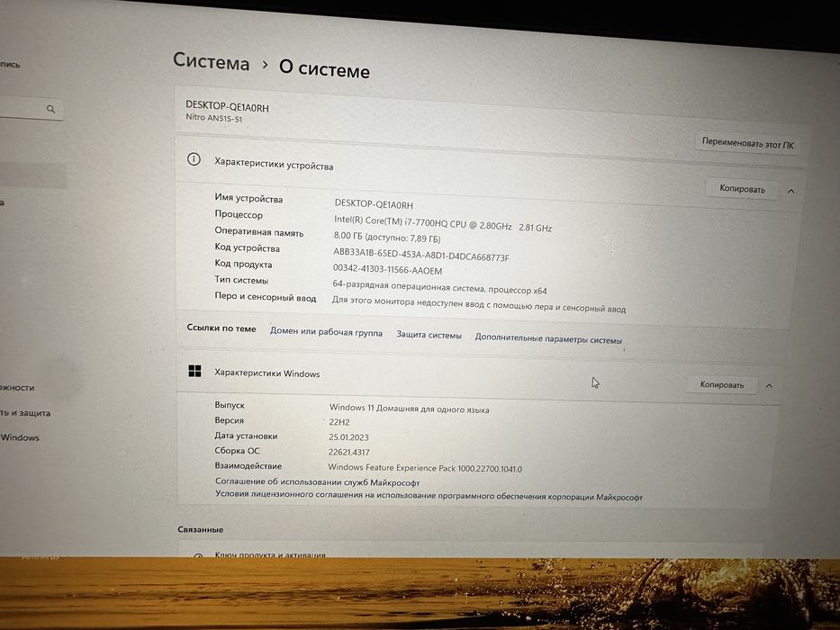The width and height of the screenshot is (840, 630).
Task: Click the search magnifier icon in sidebar
Action: (51, 109)
